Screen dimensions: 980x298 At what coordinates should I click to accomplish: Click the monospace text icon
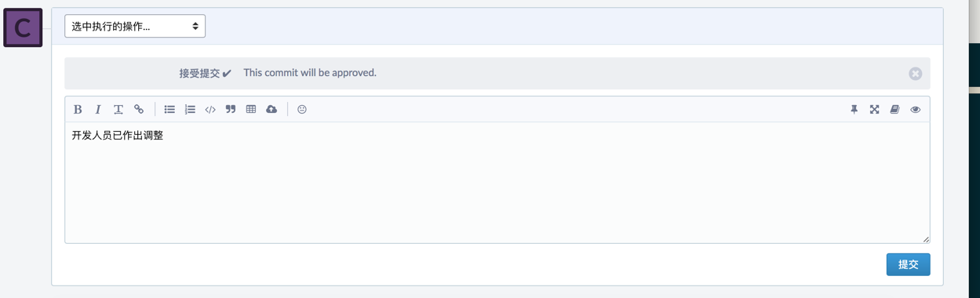click(118, 110)
